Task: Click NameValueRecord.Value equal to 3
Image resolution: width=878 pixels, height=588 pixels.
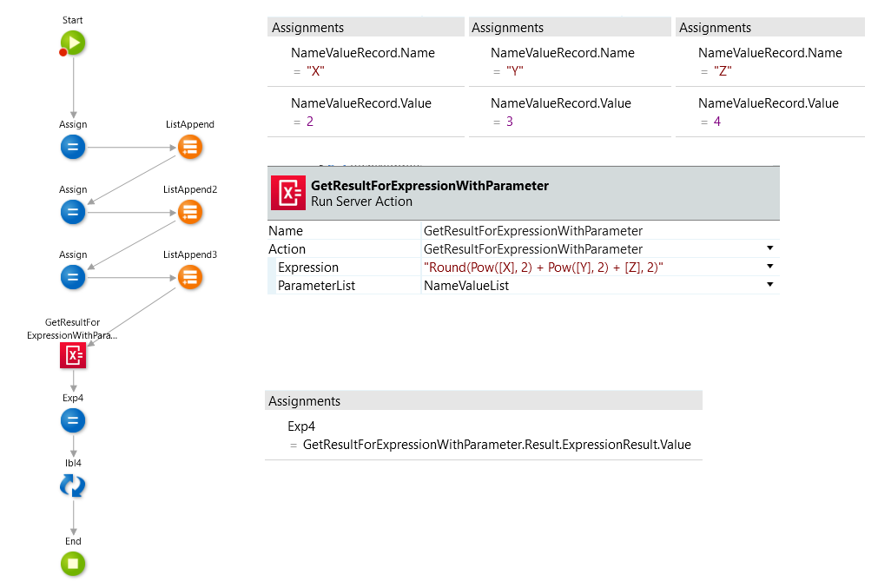Action: tap(560, 103)
